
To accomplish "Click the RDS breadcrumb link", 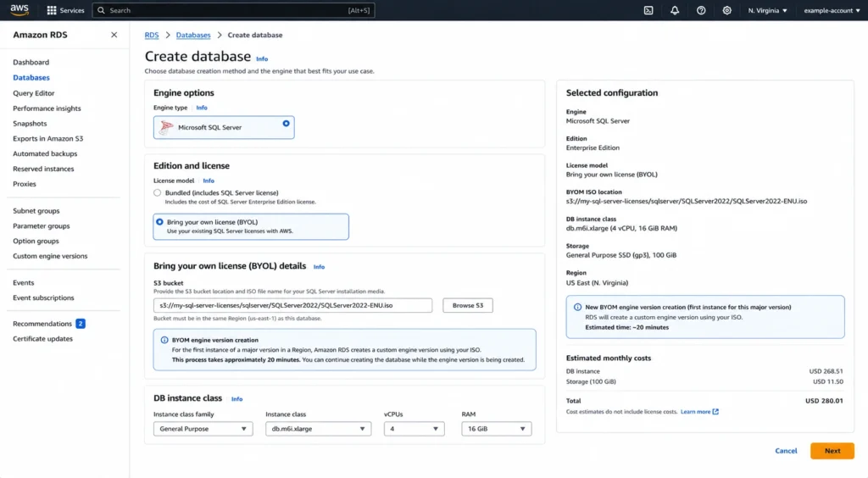I will click(152, 35).
